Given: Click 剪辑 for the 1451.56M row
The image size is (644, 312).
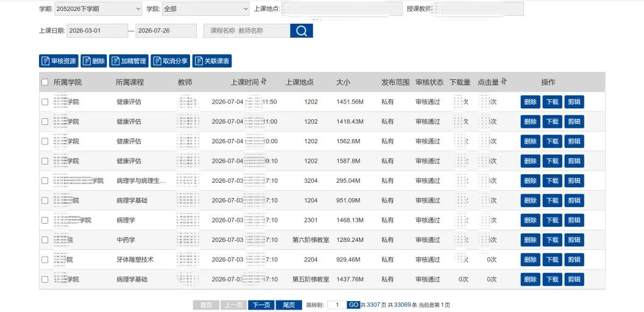Looking at the screenshot, I should [574, 102].
